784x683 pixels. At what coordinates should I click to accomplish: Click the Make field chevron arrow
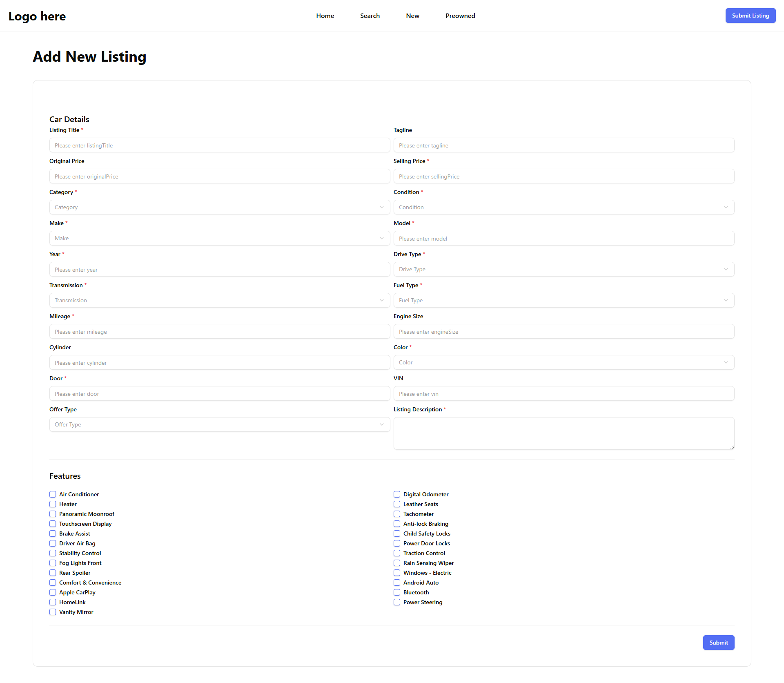[381, 238]
